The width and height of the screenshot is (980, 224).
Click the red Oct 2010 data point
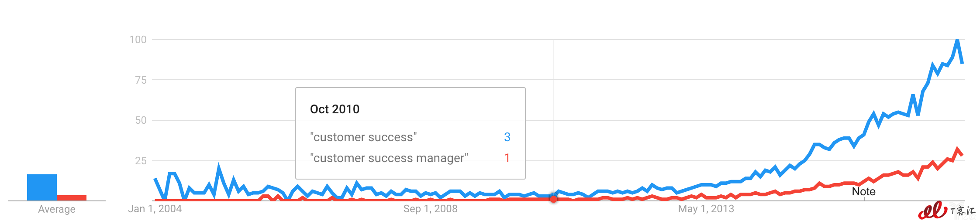(x=553, y=199)
